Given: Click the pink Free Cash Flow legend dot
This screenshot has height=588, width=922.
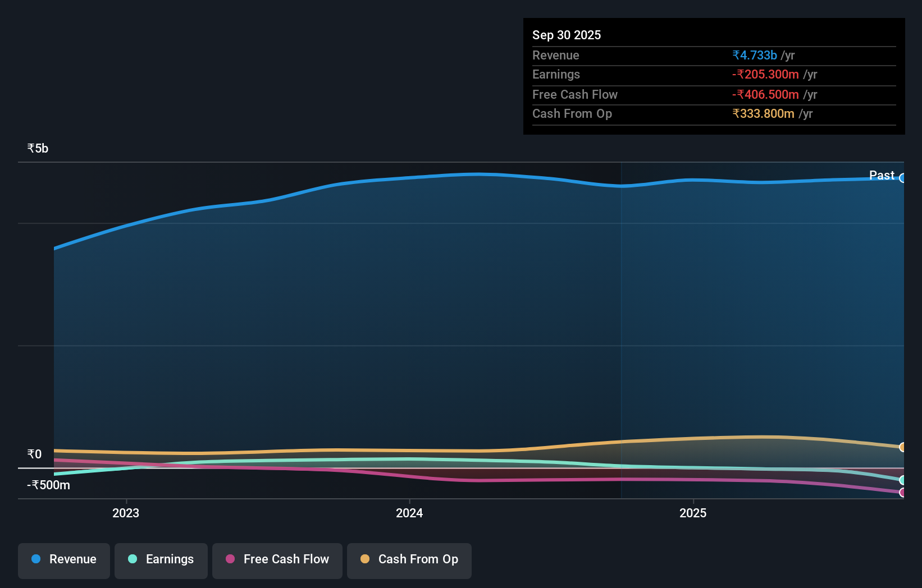Looking at the screenshot, I should [230, 559].
